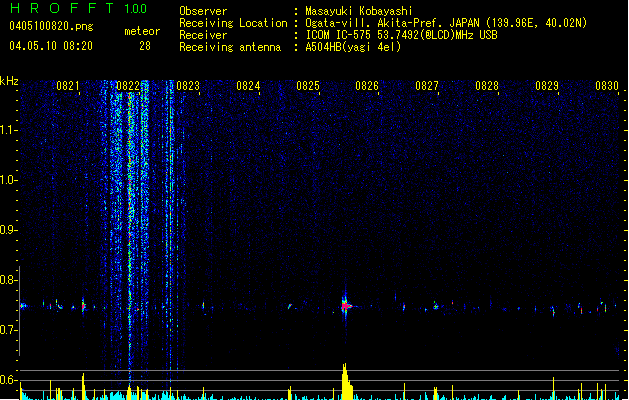Image resolution: width=629 pixels, height=400 pixels.
Task: Click the echo cluster after 0827
Action: click(436, 306)
